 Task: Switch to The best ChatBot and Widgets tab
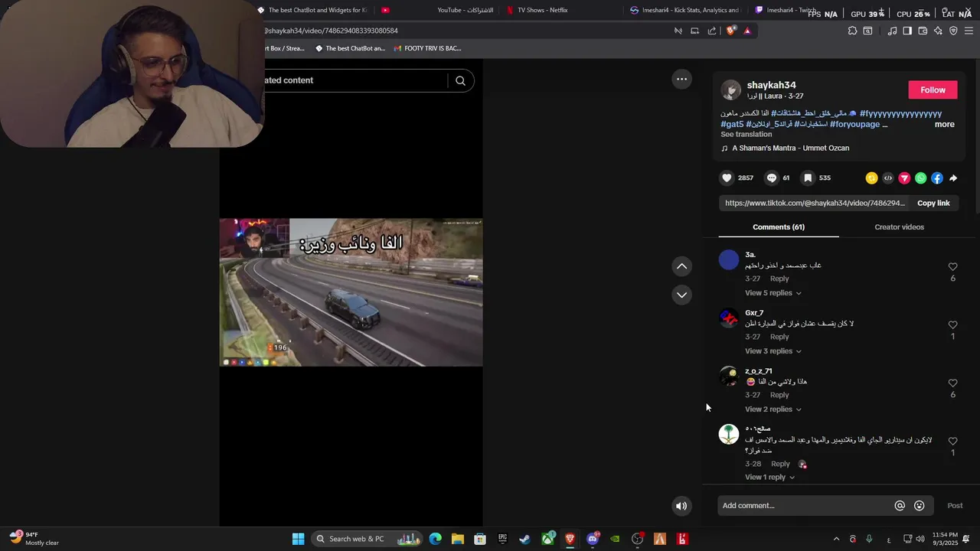(x=312, y=10)
